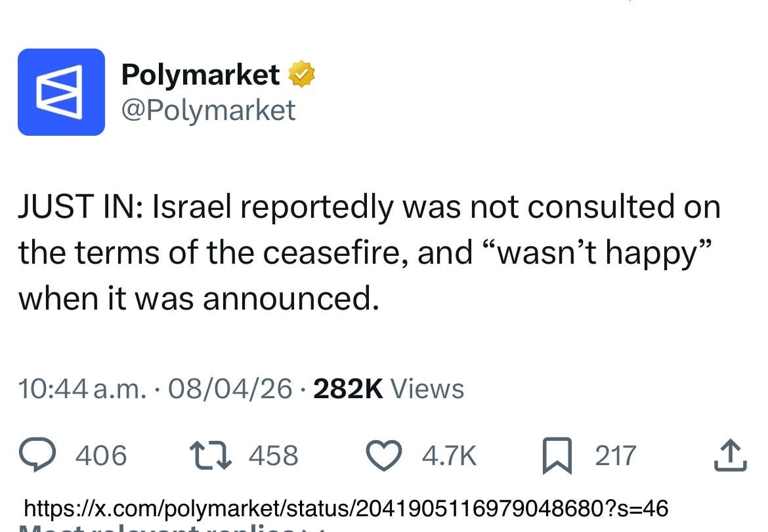The width and height of the screenshot is (768, 532).
Task: Open the x.com/polymarket status URL
Action: click(x=346, y=508)
